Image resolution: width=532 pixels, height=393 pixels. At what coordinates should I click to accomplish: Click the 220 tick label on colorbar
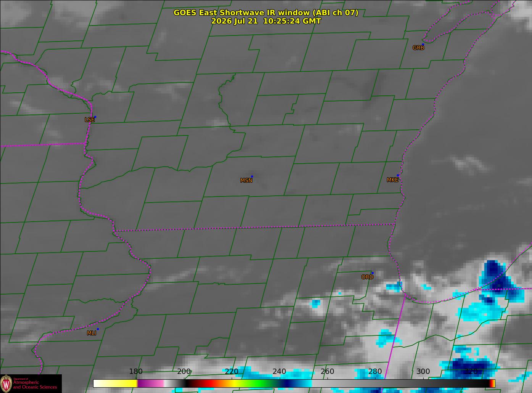click(x=232, y=372)
